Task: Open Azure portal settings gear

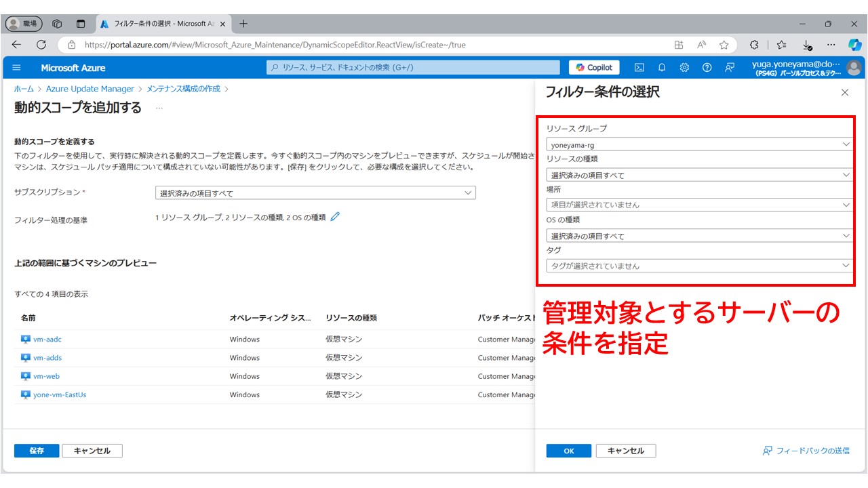Action: coord(684,67)
